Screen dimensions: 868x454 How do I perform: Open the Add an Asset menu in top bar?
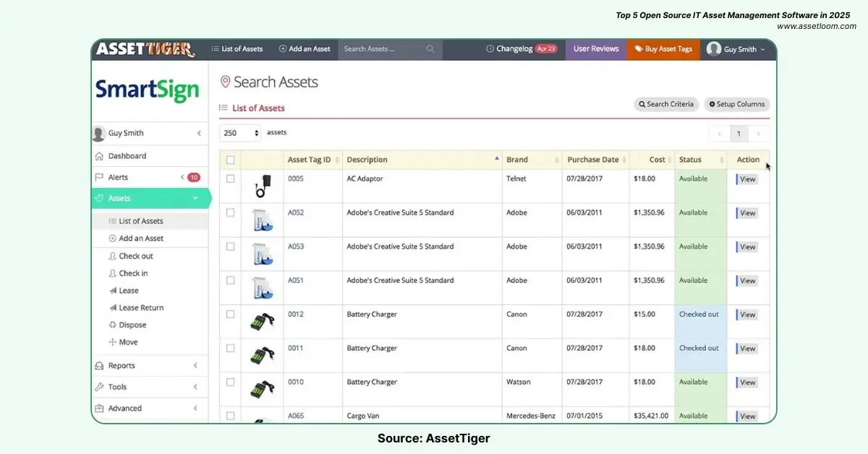305,49
